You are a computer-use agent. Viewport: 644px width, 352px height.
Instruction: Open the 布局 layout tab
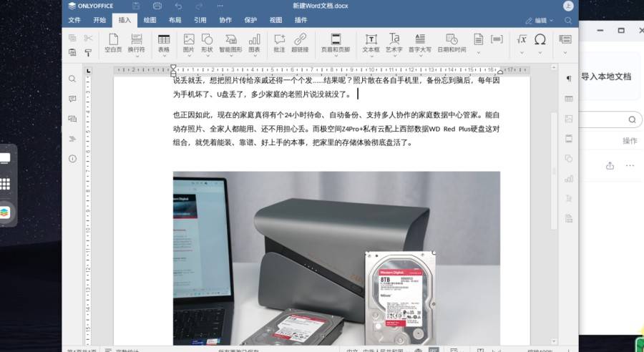[x=175, y=21]
